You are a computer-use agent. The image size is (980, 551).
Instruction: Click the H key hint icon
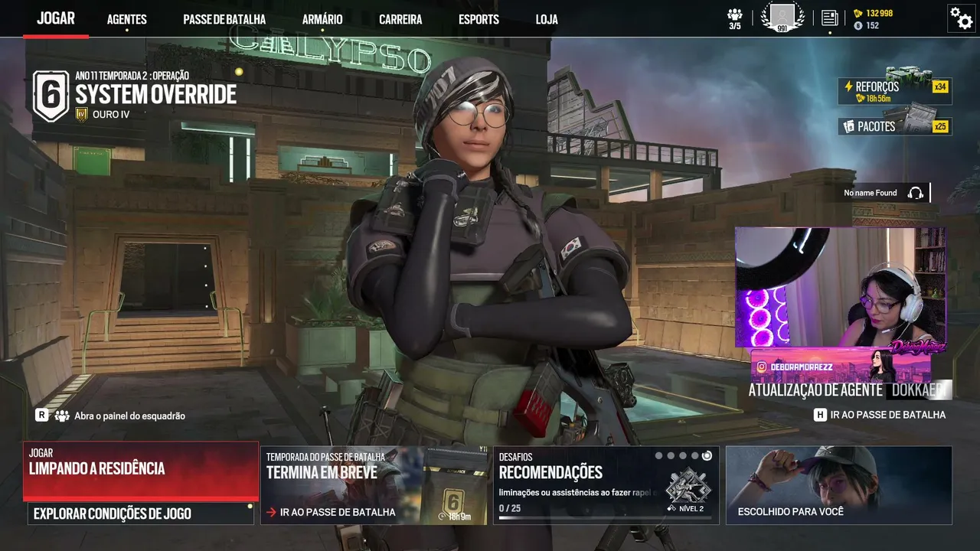click(x=820, y=415)
